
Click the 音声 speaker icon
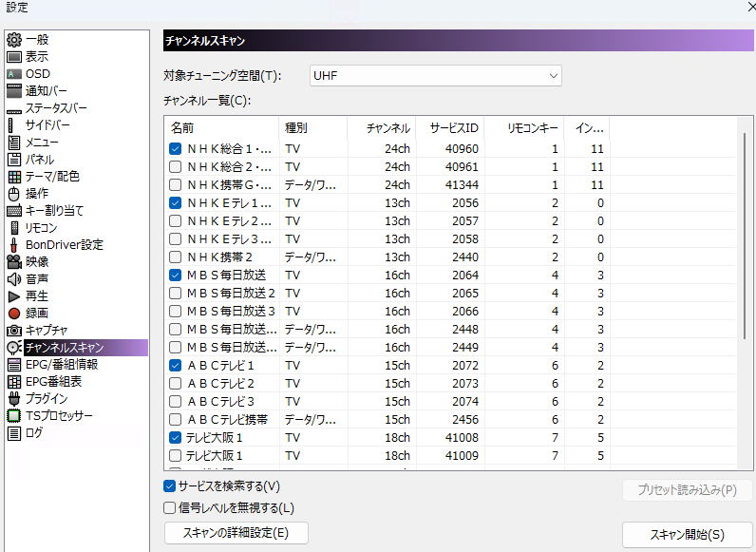14,278
